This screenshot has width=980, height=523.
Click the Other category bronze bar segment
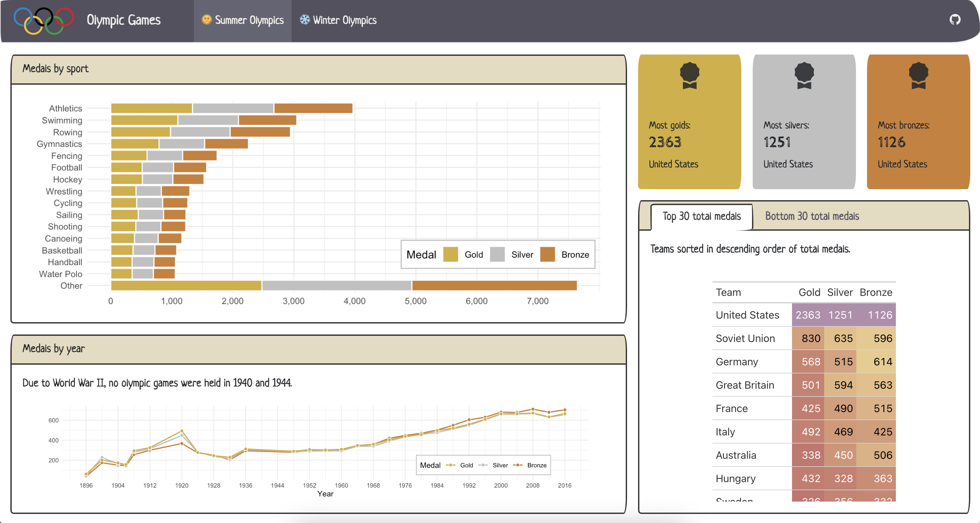click(x=494, y=286)
